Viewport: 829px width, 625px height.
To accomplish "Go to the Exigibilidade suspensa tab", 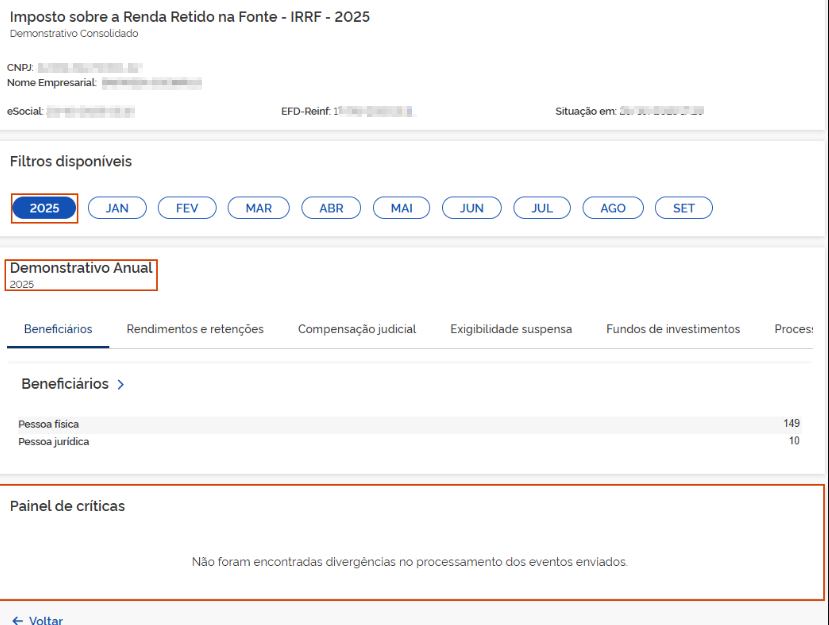I will [x=511, y=329].
